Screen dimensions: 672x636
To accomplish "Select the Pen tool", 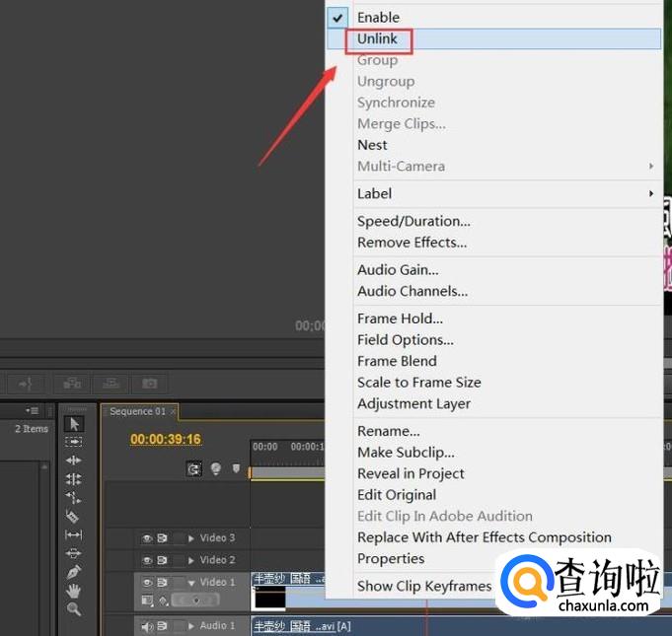I will pos(74,572).
